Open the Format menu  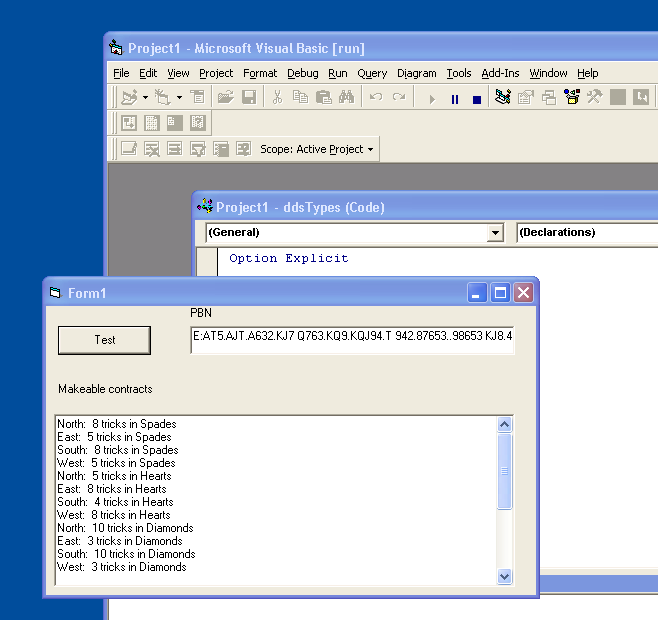pyautogui.click(x=260, y=73)
